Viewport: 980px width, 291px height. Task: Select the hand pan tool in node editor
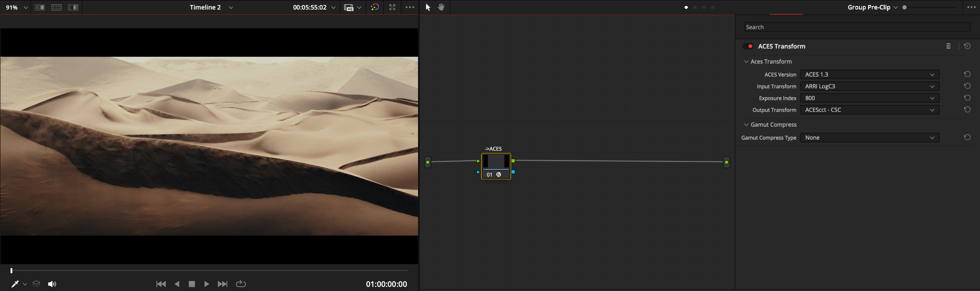coord(441,7)
